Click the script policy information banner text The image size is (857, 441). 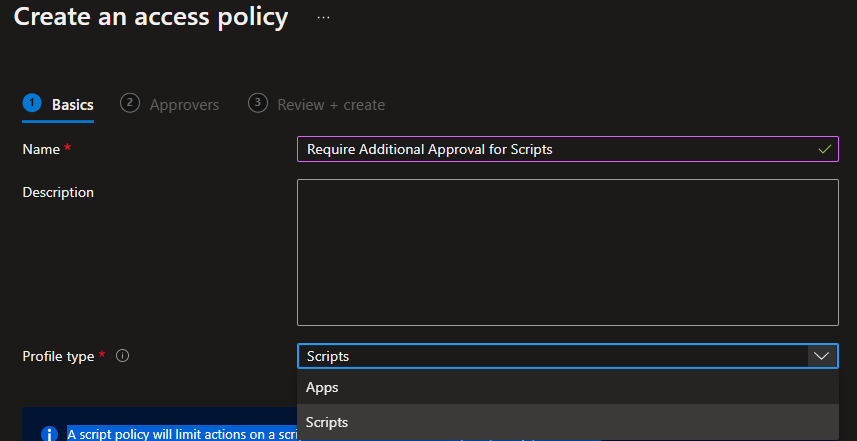pos(180,434)
